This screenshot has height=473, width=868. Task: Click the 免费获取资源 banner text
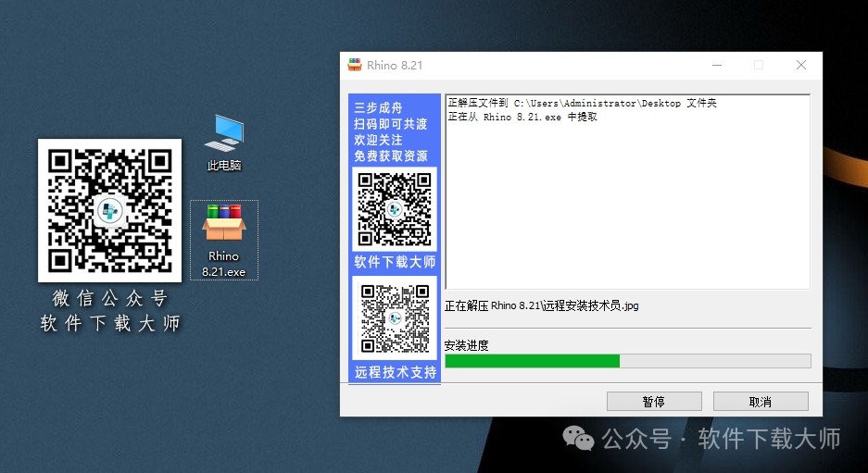(x=391, y=156)
